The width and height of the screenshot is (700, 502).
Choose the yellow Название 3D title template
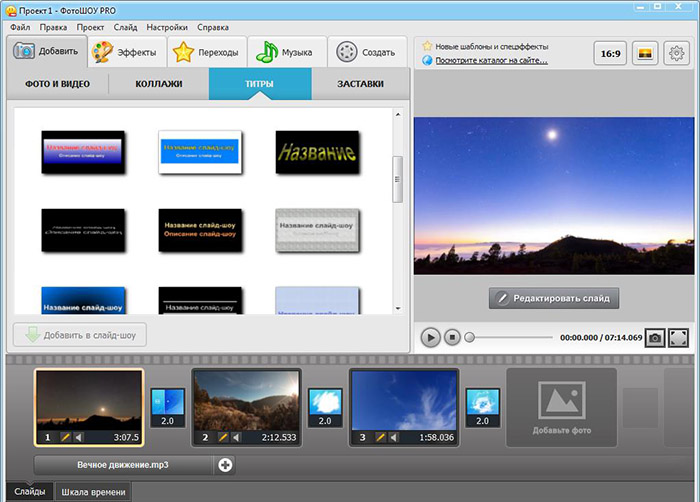tap(317, 152)
